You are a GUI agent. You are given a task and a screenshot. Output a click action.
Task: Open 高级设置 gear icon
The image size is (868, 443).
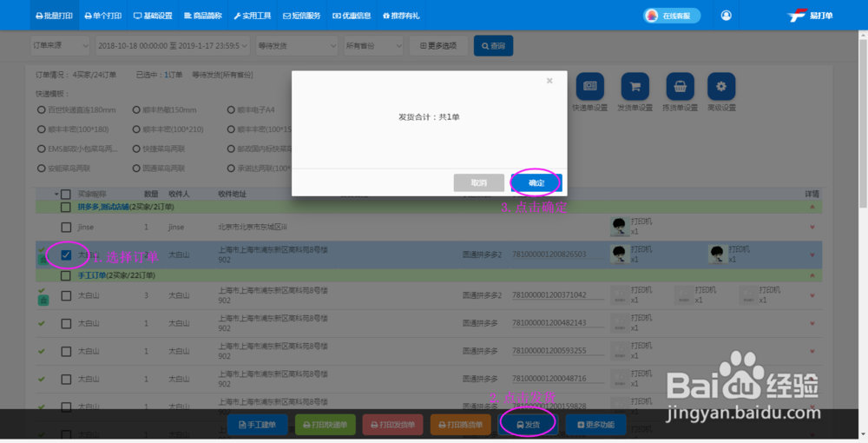click(x=721, y=86)
